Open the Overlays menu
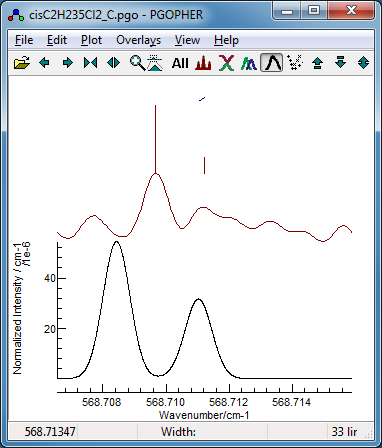The height and width of the screenshot is (448, 382). 138,40
